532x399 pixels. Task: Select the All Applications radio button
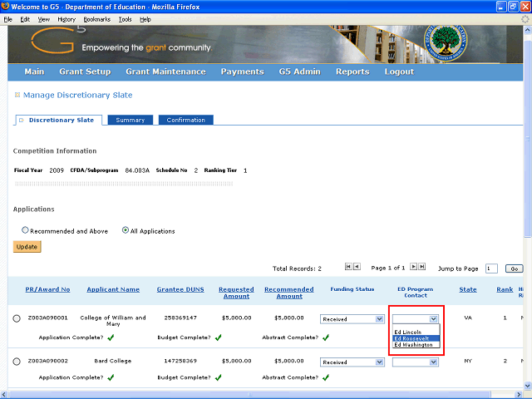126,230
